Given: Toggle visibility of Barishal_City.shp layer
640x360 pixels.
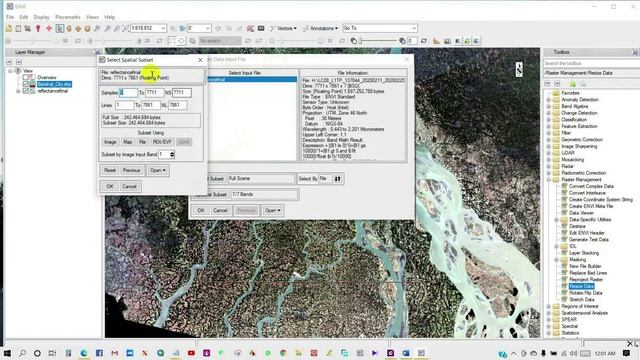Looking at the screenshot, I should click(x=26, y=84).
